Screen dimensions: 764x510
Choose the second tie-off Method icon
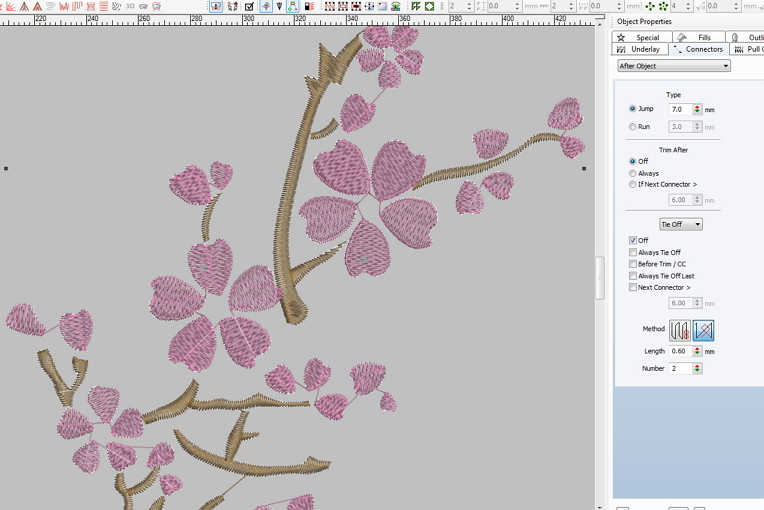click(703, 330)
